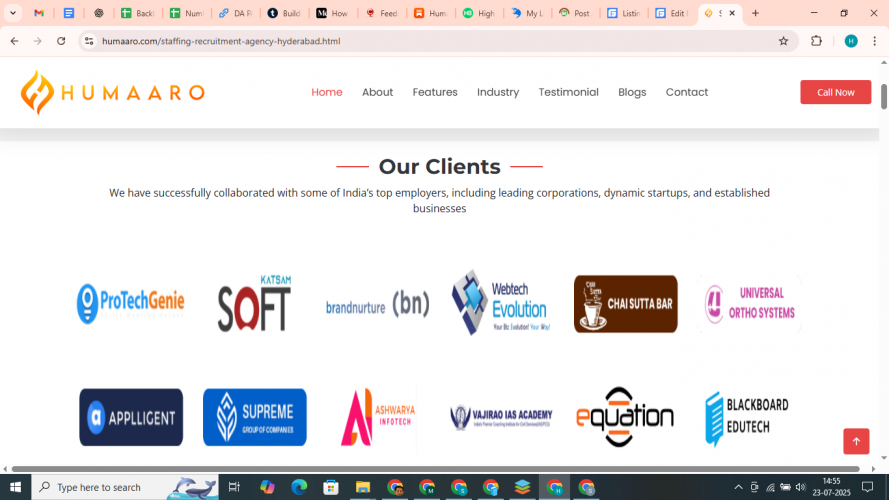Open the volume control in tray
Image resolution: width=889 pixels, height=500 pixels.
click(801, 487)
